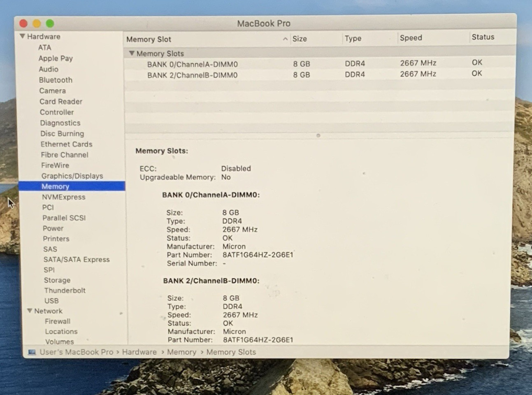The image size is (532, 395).
Task: Click Memory in the path bar
Action: (x=181, y=352)
